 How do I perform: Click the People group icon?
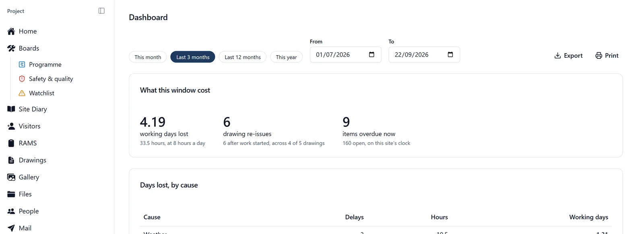point(11,211)
